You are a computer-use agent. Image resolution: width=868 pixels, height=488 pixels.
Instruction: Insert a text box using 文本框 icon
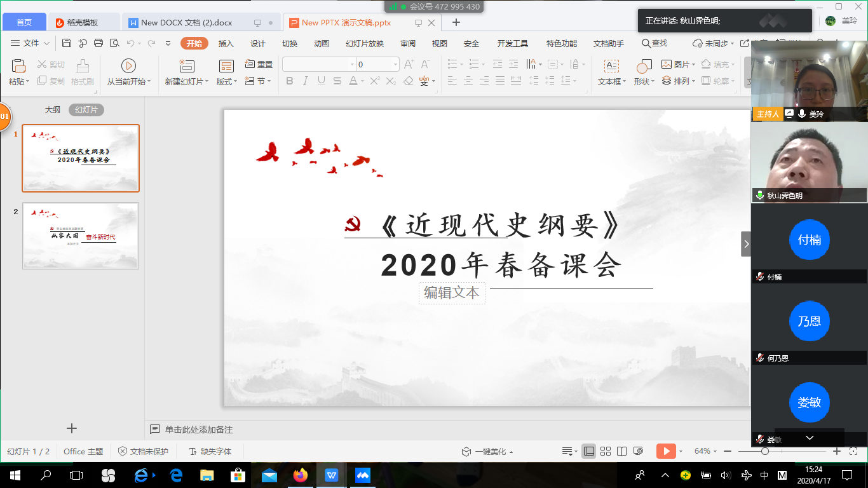tap(611, 66)
